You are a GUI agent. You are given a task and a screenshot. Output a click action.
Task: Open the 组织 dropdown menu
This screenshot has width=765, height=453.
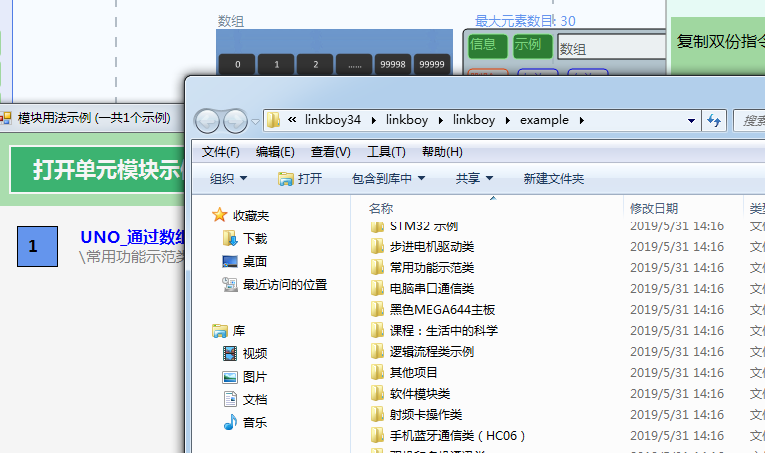click(228, 179)
